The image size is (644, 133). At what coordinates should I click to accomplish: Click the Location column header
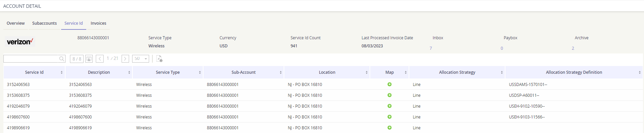[327, 72]
